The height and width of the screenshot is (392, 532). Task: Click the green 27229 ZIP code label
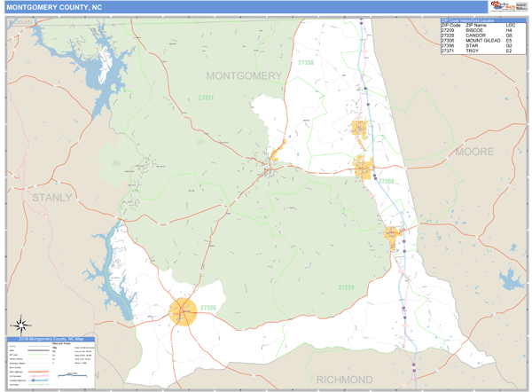[x=346, y=287]
